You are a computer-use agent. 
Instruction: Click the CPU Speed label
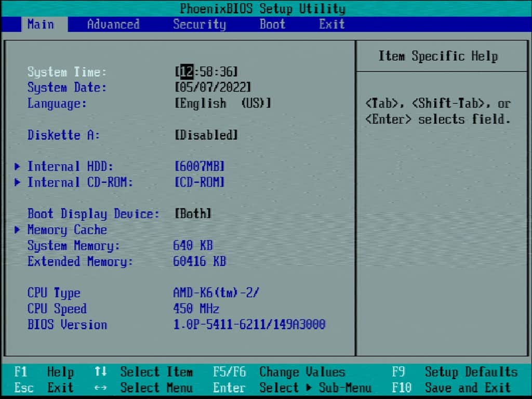coord(57,309)
